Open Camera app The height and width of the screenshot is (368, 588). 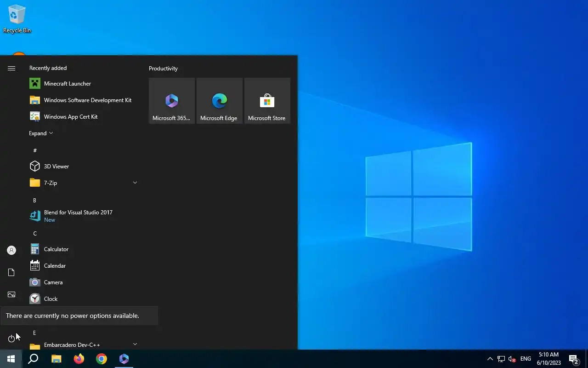[x=84, y=282]
